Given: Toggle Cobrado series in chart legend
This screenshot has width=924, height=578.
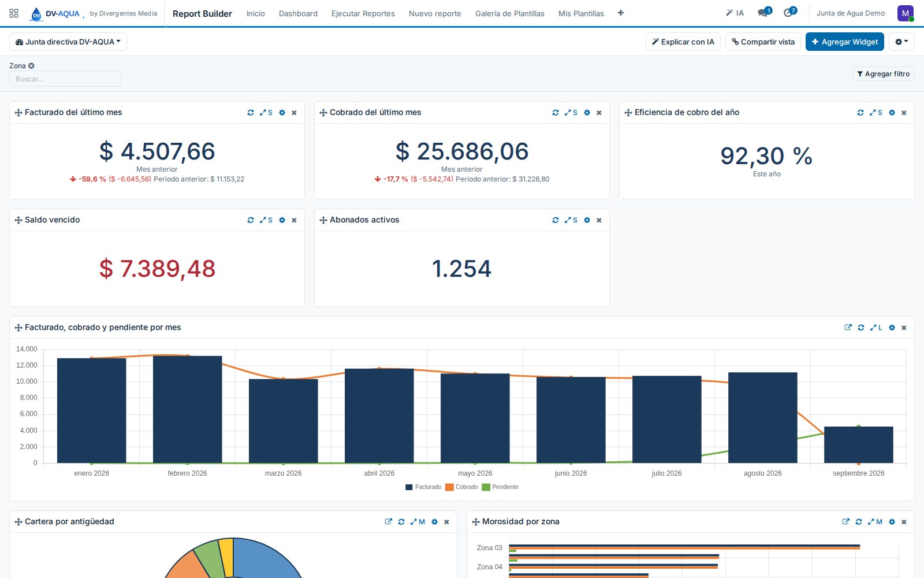Looking at the screenshot, I should pyautogui.click(x=461, y=487).
